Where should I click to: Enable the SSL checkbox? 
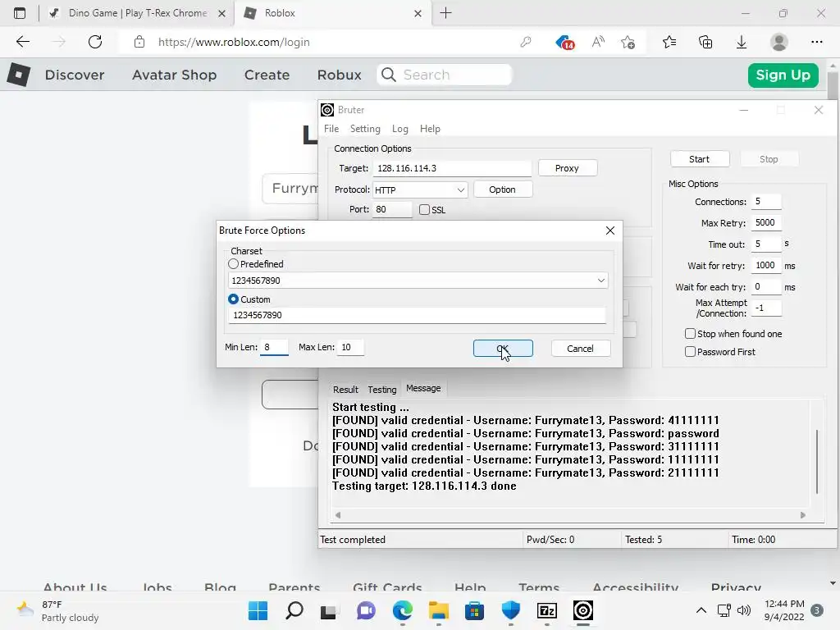tap(424, 209)
